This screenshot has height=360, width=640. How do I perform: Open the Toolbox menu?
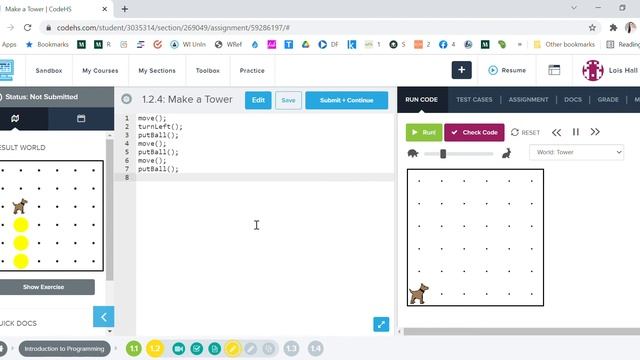pos(207,71)
